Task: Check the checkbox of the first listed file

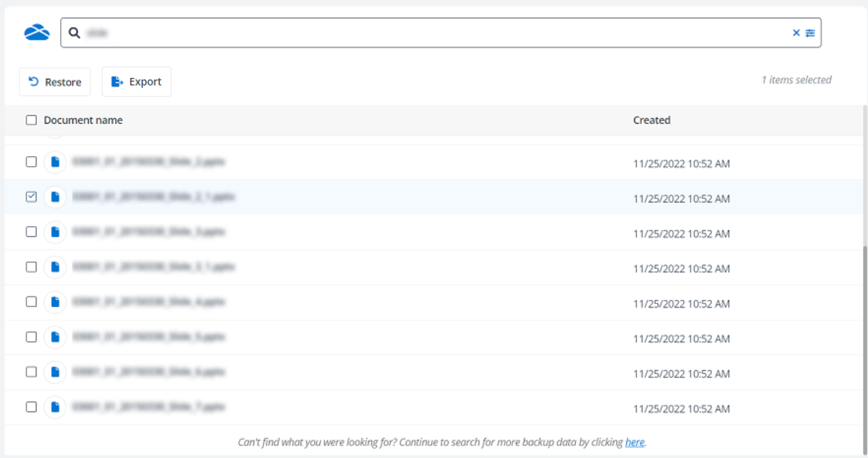Action: [x=31, y=162]
